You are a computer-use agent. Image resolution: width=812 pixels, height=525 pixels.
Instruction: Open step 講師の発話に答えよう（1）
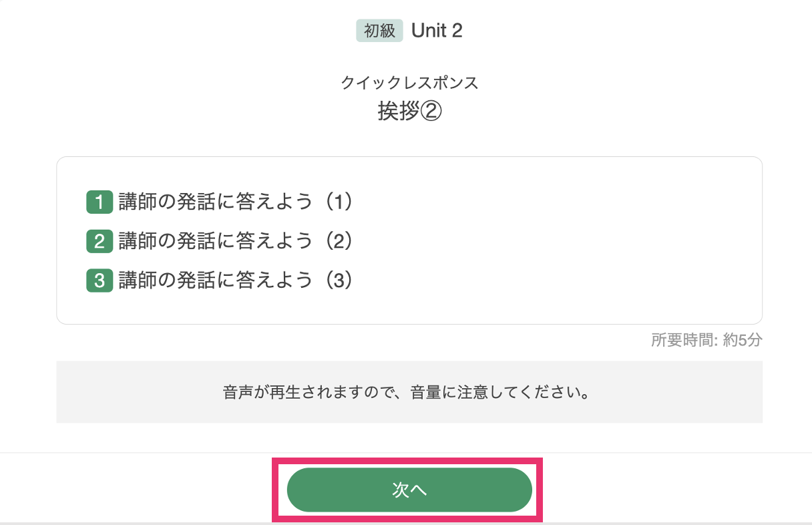236,202
